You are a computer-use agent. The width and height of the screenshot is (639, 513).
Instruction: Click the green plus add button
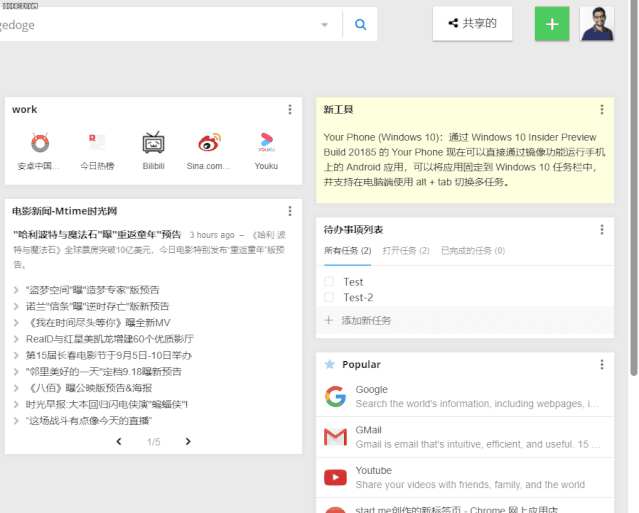click(x=552, y=24)
